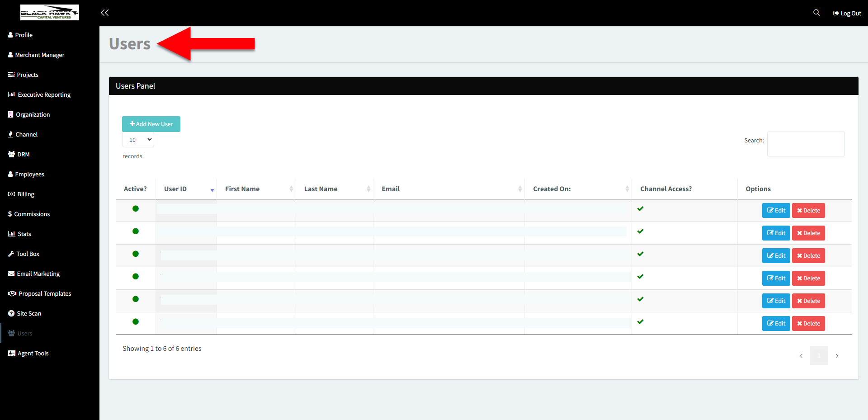
Task: Click the DRM people icon in the sidebar
Action: tap(12, 154)
